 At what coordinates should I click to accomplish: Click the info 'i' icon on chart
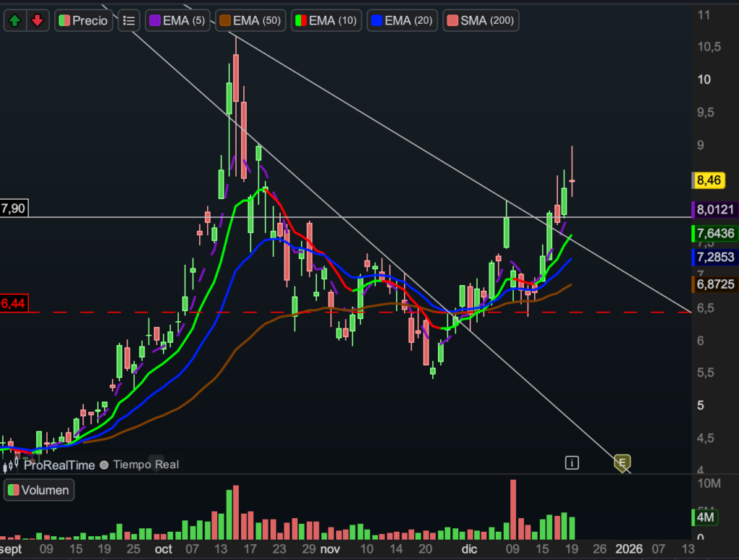[572, 463]
